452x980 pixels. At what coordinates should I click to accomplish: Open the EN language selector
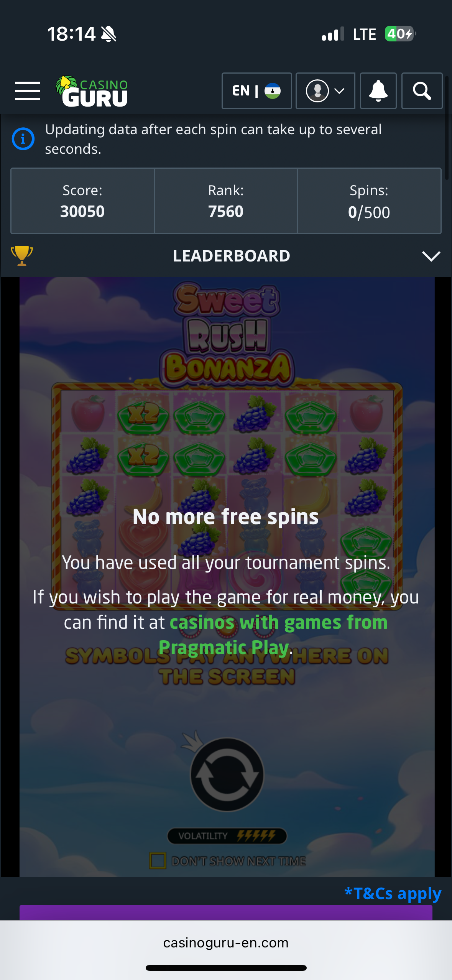pos(256,91)
